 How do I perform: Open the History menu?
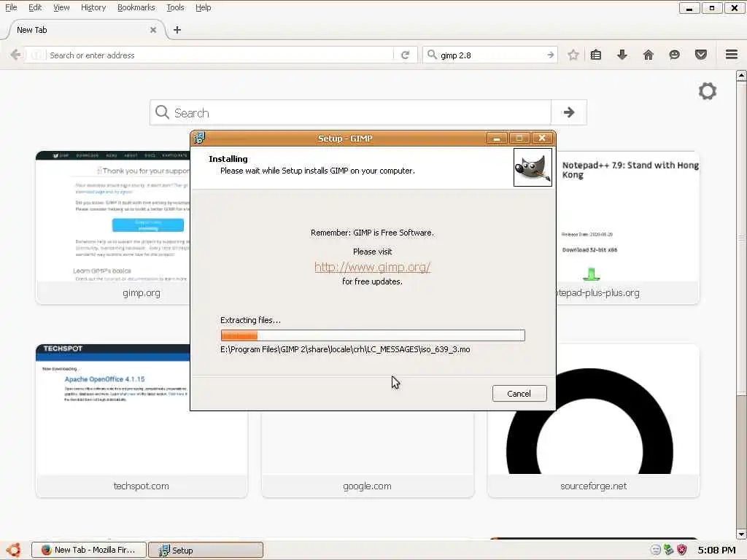(93, 7)
